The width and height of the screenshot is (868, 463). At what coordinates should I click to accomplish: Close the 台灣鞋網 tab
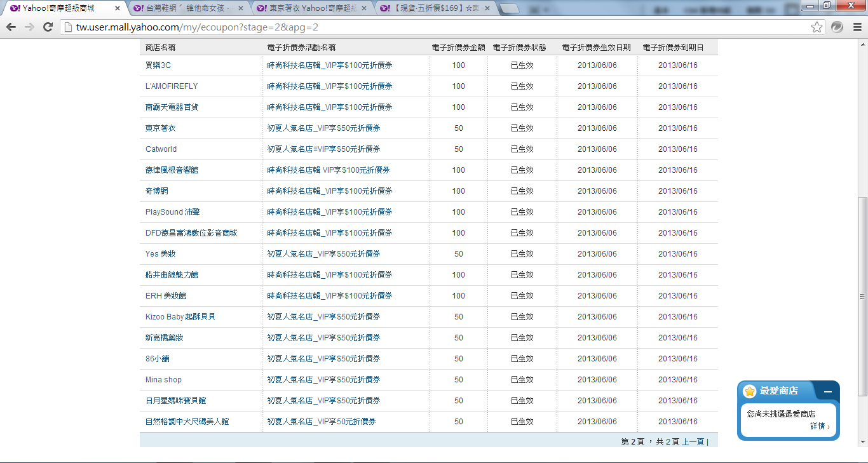point(241,8)
